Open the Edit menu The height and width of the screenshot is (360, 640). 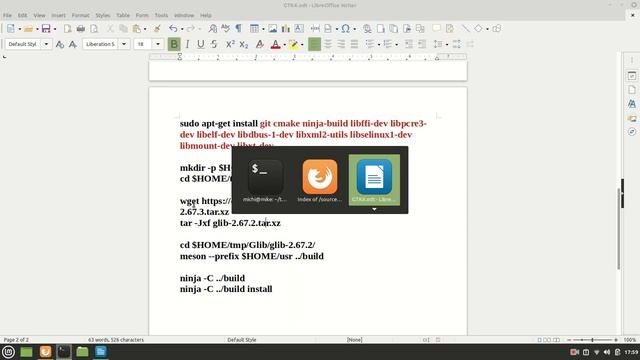(22, 15)
